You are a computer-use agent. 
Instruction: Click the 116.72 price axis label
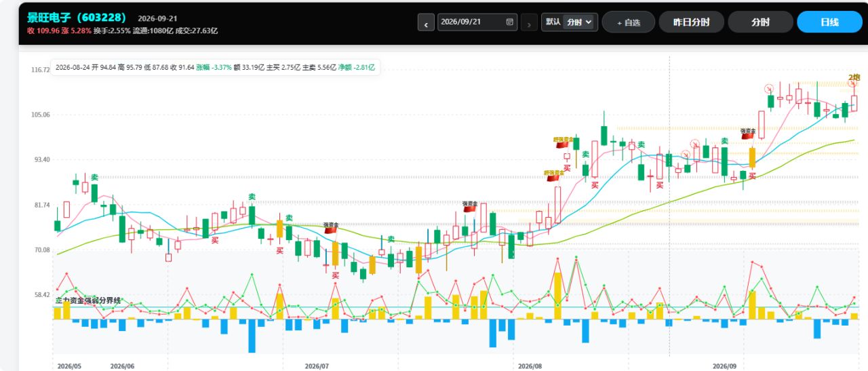tap(41, 70)
